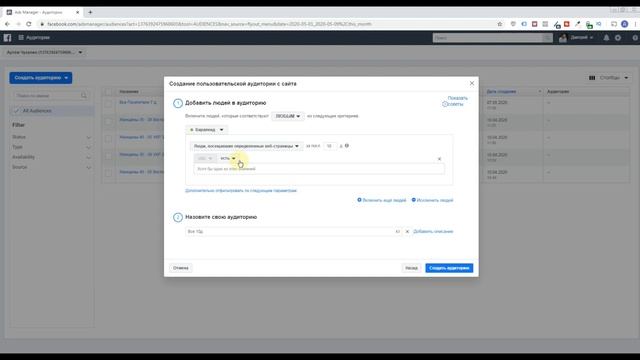Tick the checkbox of the first audience row

pos(109,104)
